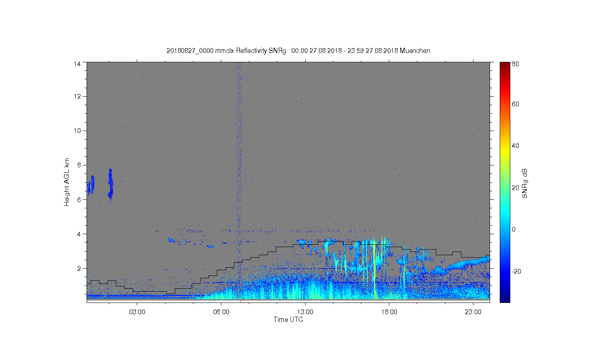
Task: Click the "Height AGL km" axis label
Action: [67, 182]
